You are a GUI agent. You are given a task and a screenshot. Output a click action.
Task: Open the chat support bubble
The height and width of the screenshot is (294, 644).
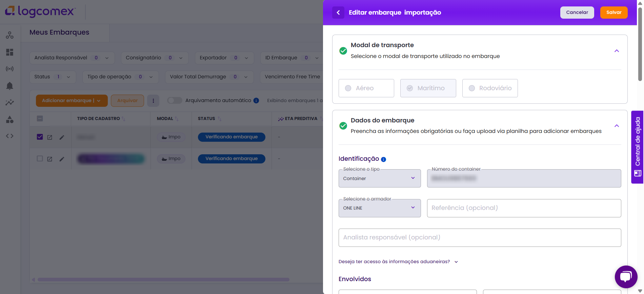tap(626, 277)
